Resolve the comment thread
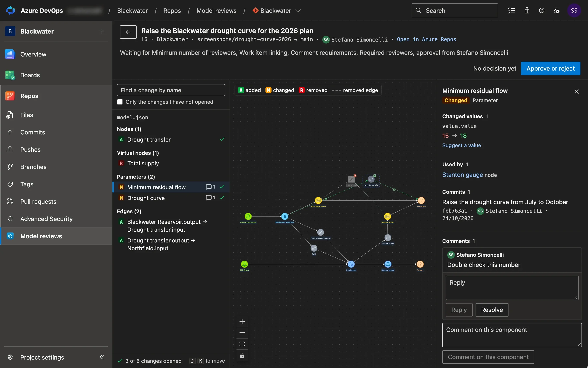588x368 pixels. [x=492, y=310]
